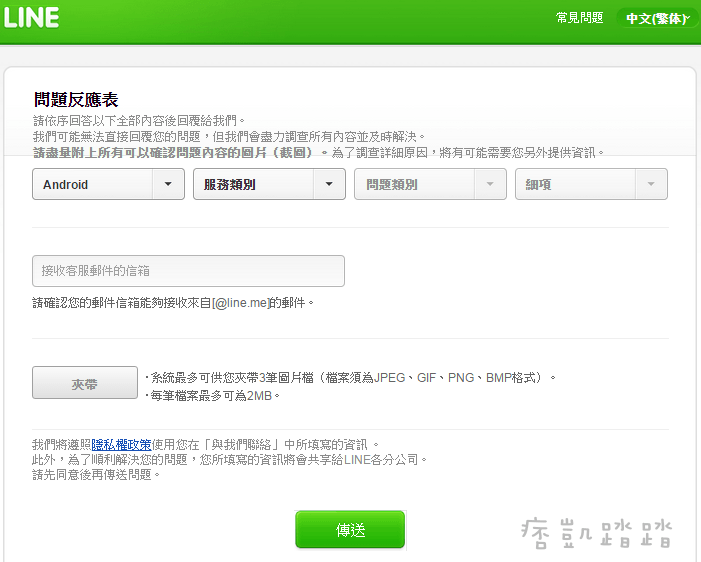Click the text mentioning [@line.me] mail
This screenshot has width=701, height=562.
pyautogui.click(x=173, y=303)
